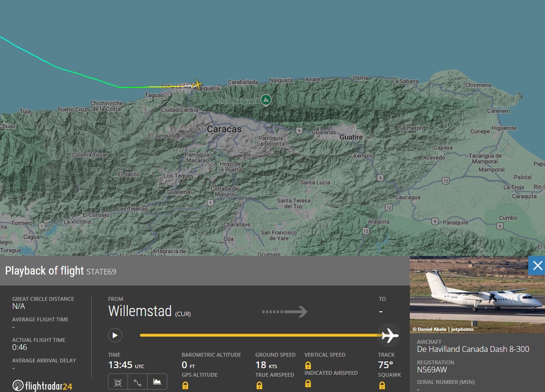The height and width of the screenshot is (392, 545).
Task: Click the airplane playback slider handle
Action: point(390,336)
